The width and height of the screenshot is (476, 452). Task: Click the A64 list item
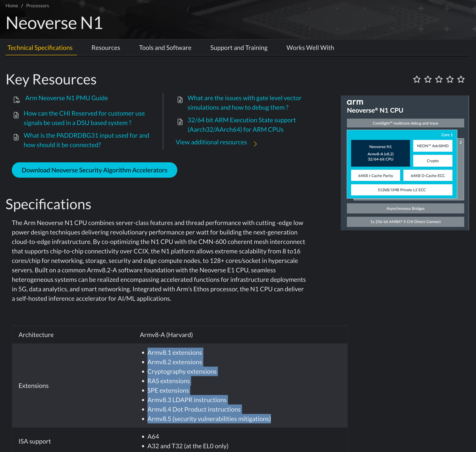153,437
